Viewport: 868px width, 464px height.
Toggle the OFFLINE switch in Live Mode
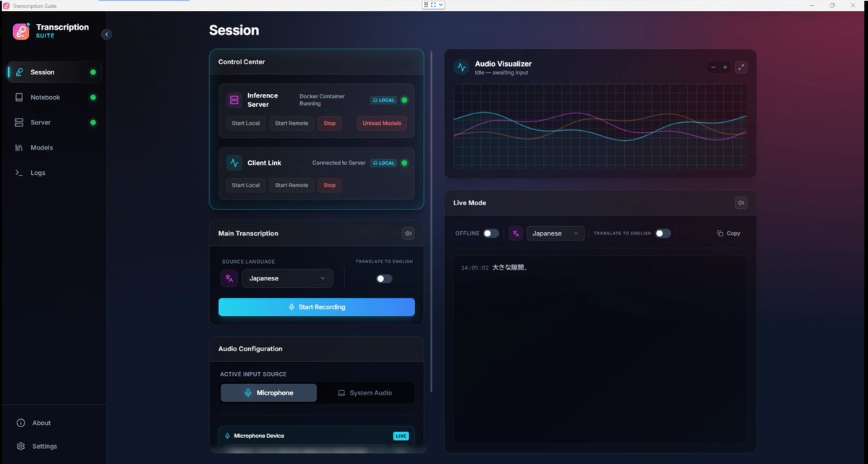pos(491,233)
